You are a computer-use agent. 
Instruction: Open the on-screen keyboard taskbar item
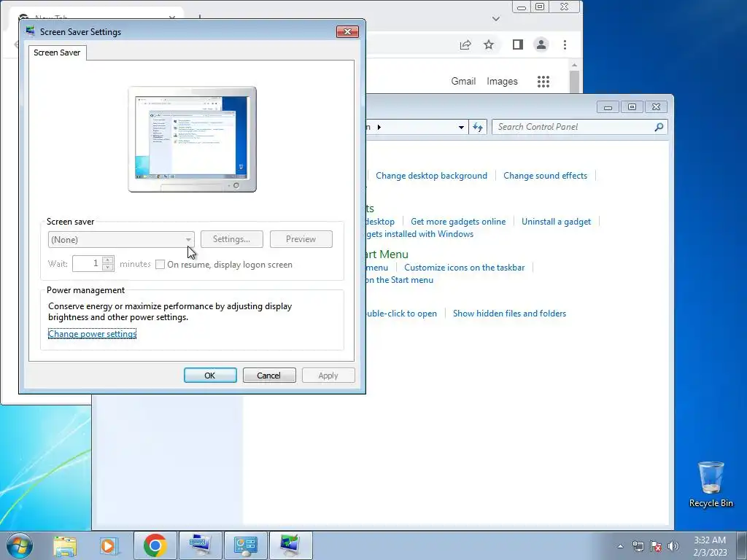tap(201, 545)
